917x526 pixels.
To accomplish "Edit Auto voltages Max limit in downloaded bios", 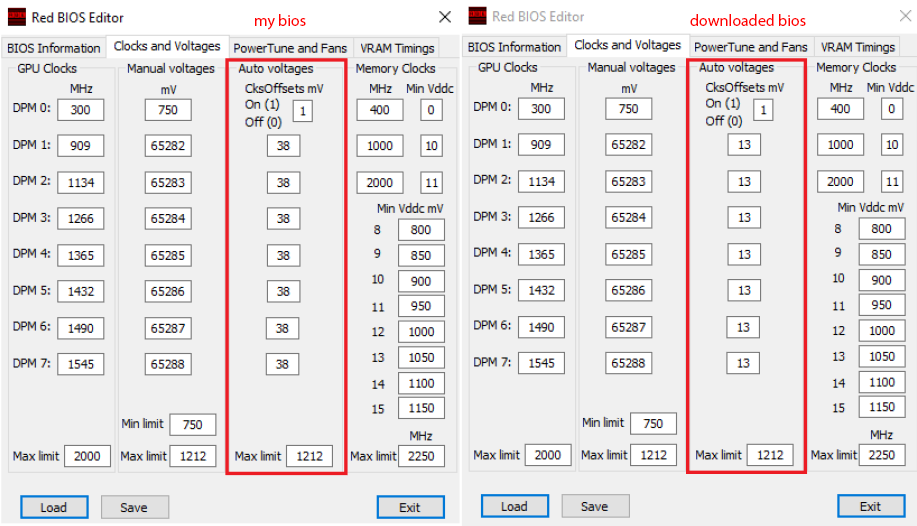I will (x=770, y=455).
